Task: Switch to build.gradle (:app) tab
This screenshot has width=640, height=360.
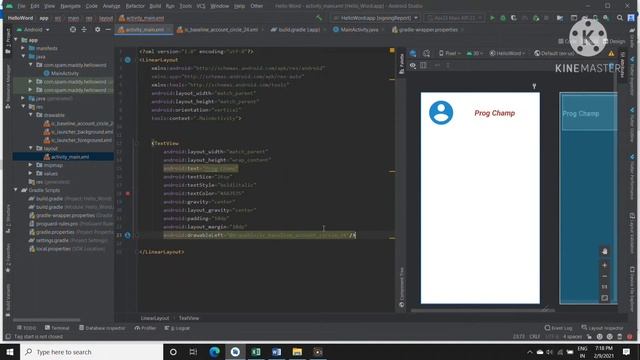Action: pos(298,30)
